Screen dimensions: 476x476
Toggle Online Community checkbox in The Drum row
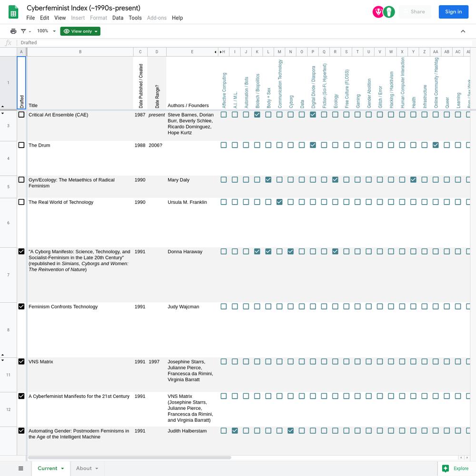[436, 145]
